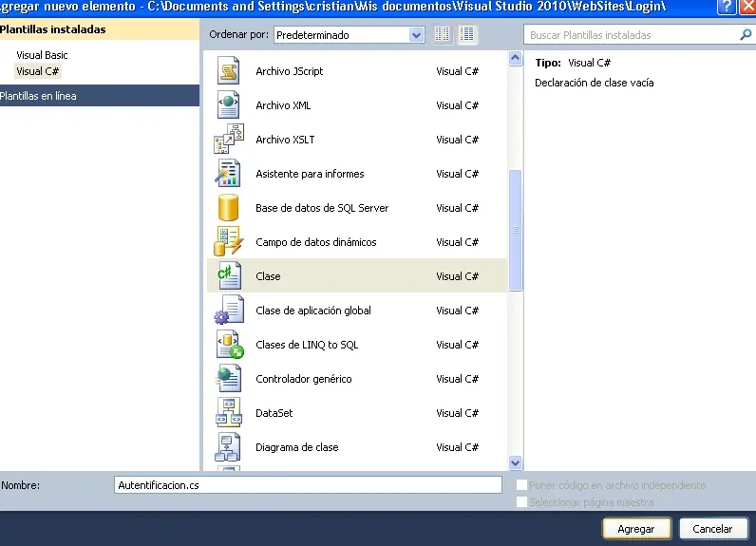Select 'Clases de LINQ to SQL' text
The height and width of the screenshot is (546, 756).
tap(307, 345)
